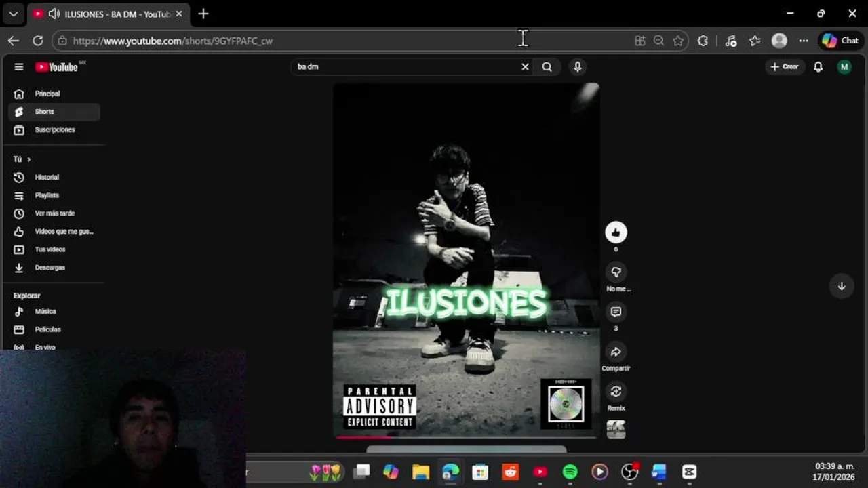Start voice search with microphone
The image size is (868, 488).
pos(577,67)
